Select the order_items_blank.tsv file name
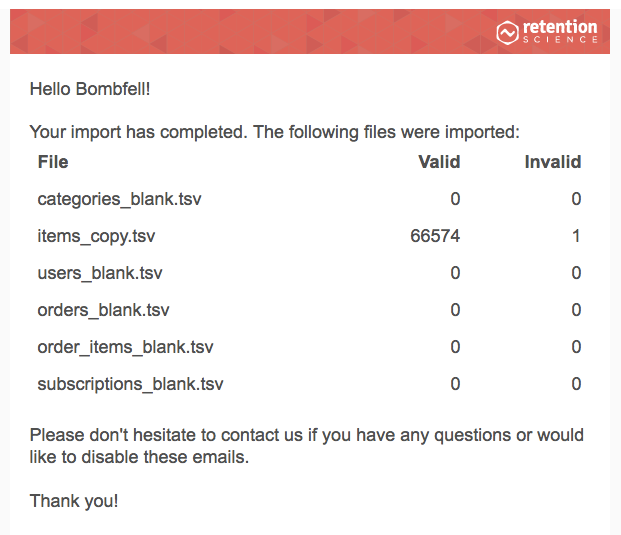The height and width of the screenshot is (535, 621). point(126,347)
